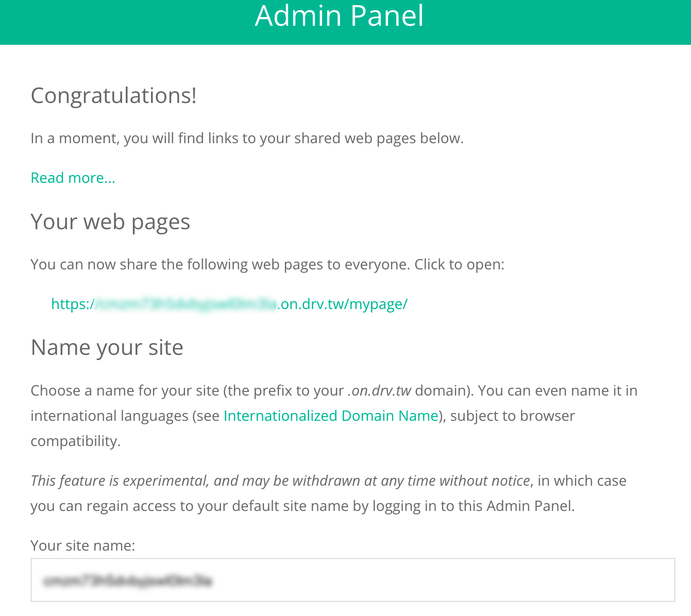Click the 'Your site name:' label
The height and width of the screenshot is (616, 691).
point(82,545)
